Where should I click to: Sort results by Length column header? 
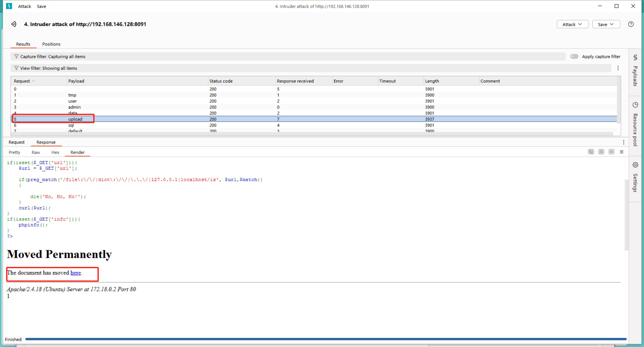[432, 81]
